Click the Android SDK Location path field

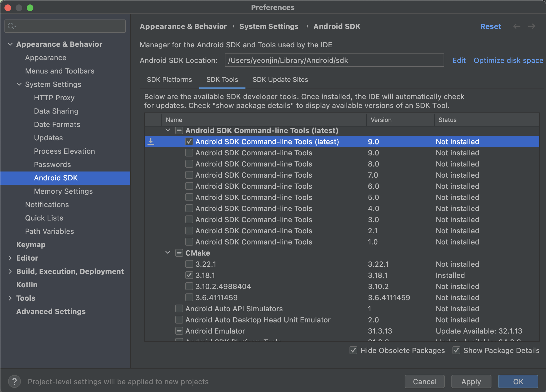pyautogui.click(x=334, y=60)
